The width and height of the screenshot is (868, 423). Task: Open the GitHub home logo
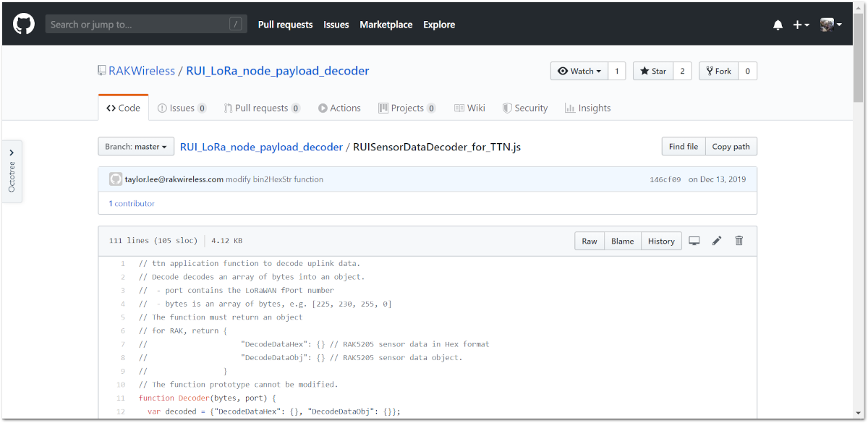[24, 24]
